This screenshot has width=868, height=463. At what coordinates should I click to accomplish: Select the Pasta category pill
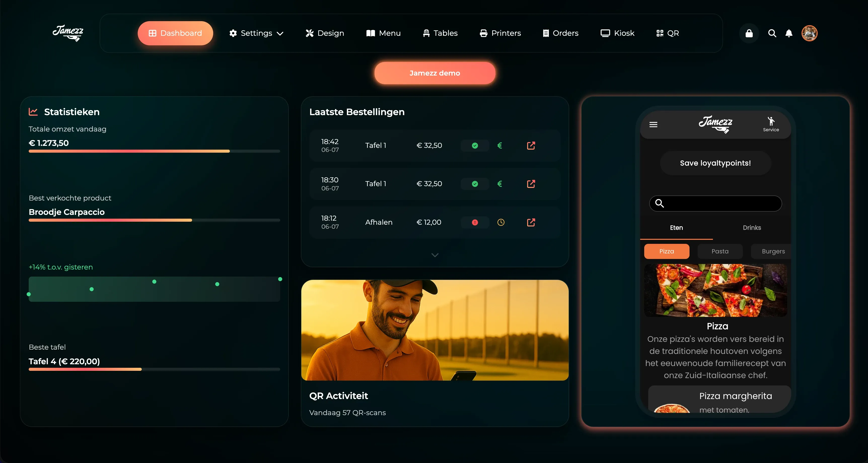point(720,251)
